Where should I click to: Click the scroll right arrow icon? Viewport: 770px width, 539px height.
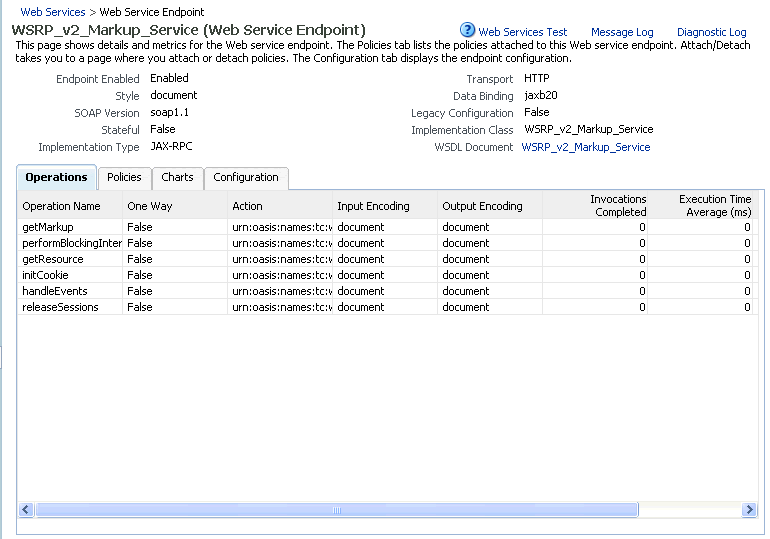749,510
